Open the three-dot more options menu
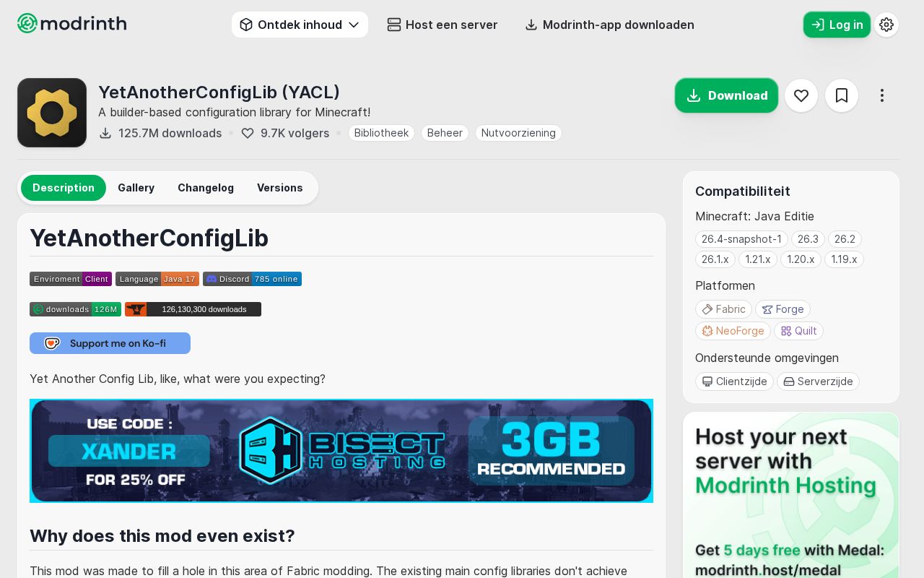 (882, 95)
